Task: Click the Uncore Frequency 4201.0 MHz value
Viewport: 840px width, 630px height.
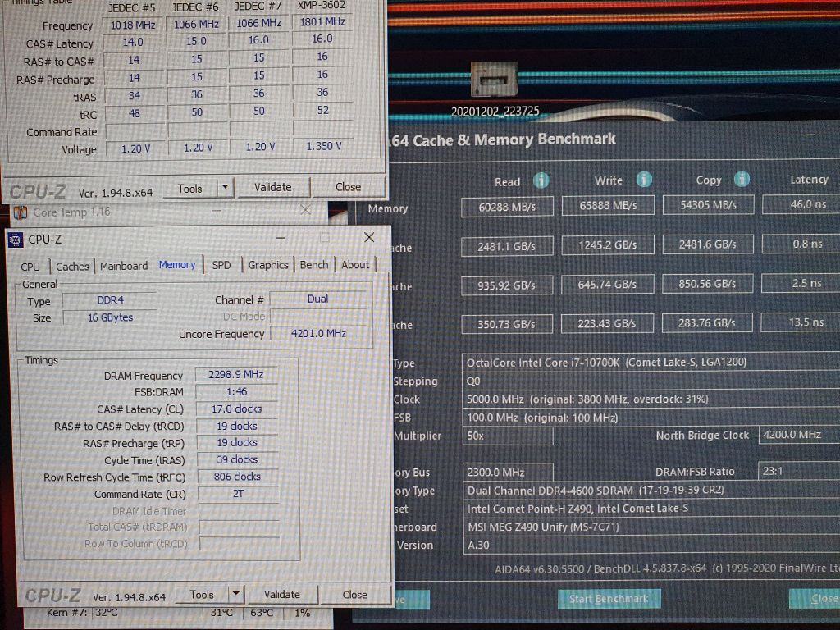Action: click(319, 333)
